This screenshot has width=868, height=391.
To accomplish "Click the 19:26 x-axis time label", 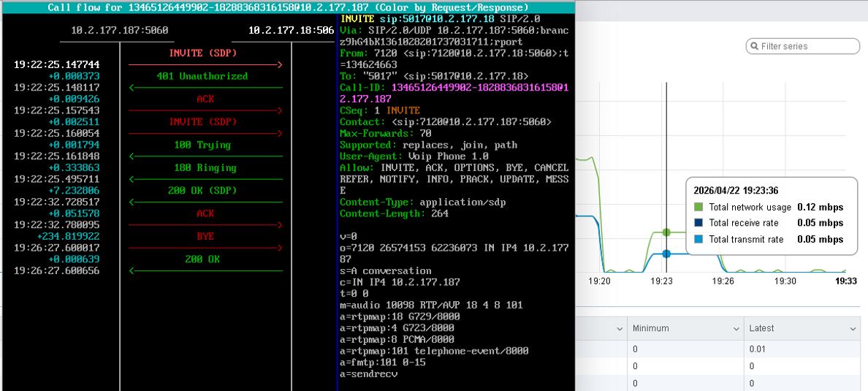I will 723,281.
